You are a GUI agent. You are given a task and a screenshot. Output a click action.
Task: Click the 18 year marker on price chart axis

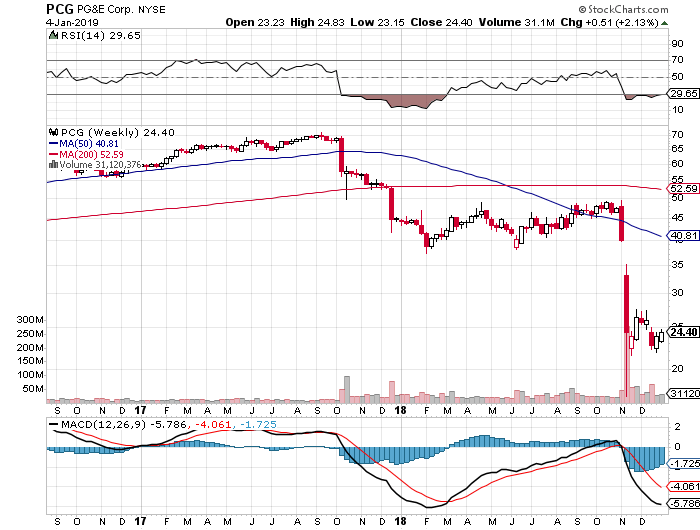tap(400, 410)
